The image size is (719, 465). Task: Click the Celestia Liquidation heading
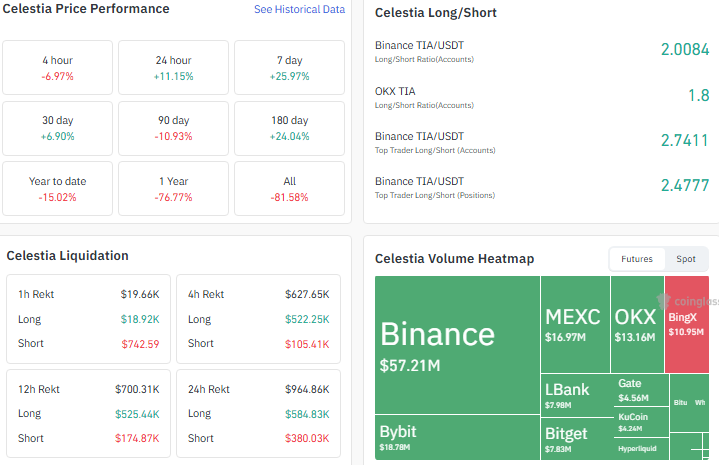point(67,255)
